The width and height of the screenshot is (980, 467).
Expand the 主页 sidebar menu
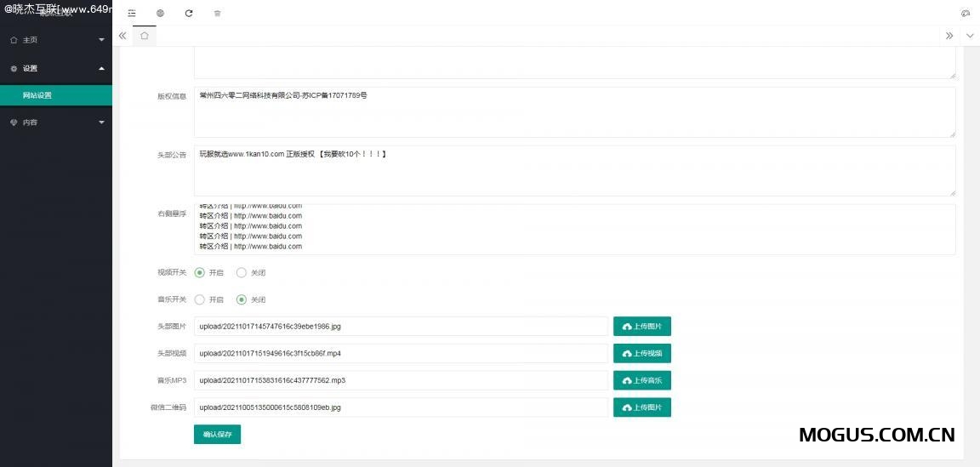pyautogui.click(x=55, y=40)
